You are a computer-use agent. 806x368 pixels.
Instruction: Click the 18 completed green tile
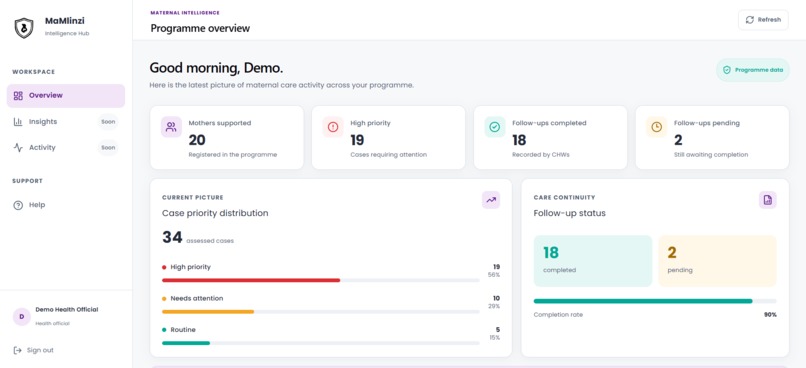[593, 261]
